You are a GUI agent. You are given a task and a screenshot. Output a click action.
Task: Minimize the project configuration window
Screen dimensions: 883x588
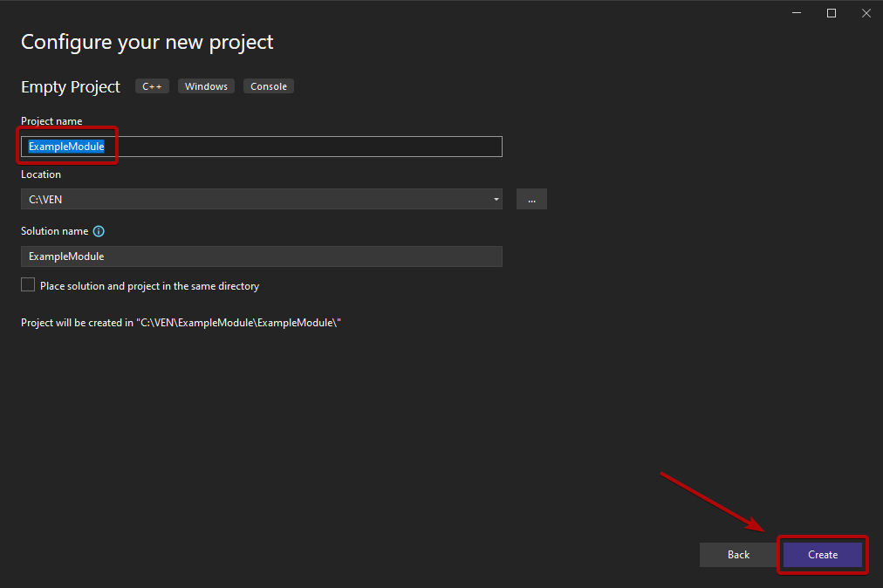coord(797,13)
